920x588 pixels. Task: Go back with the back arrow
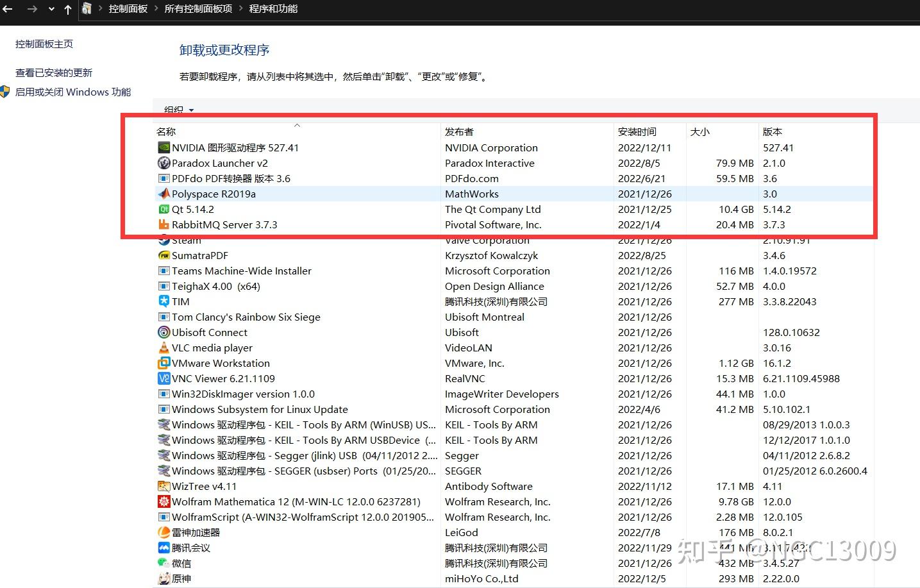[8, 9]
